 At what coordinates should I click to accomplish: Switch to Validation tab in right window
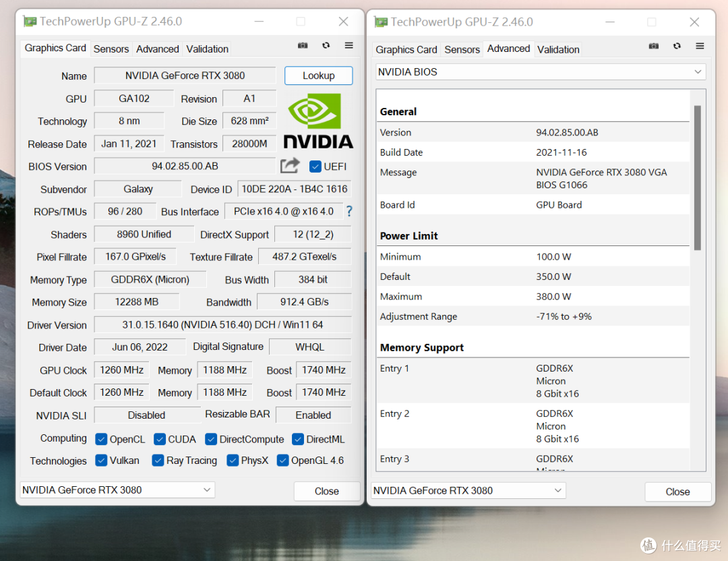click(558, 49)
